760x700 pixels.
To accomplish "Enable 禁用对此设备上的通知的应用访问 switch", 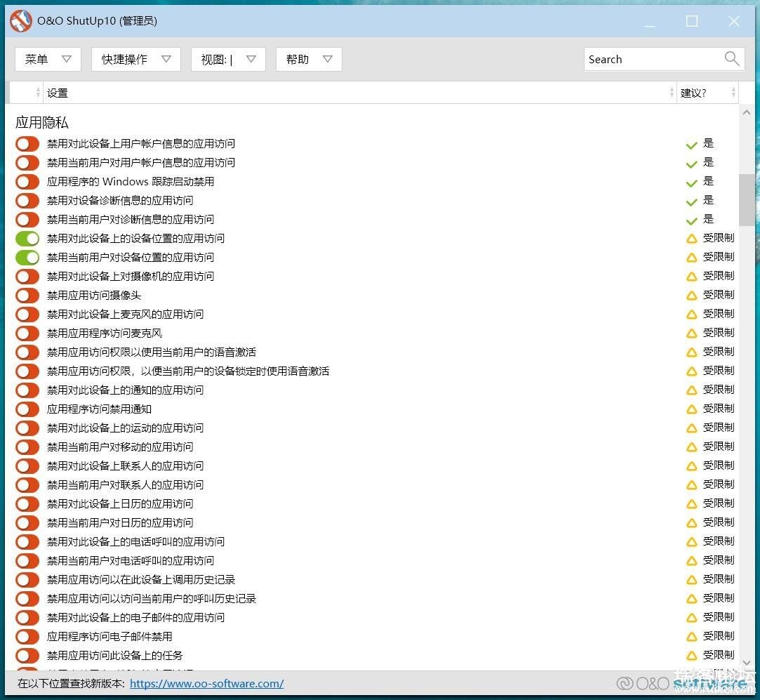I will pyautogui.click(x=27, y=390).
